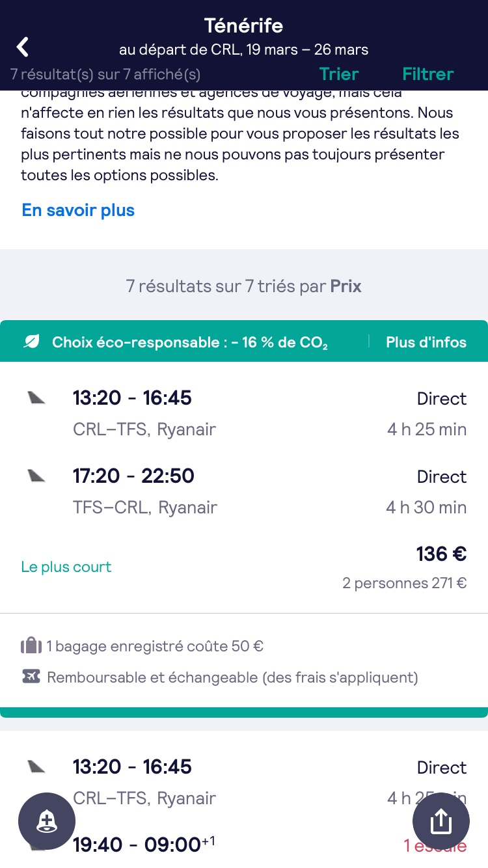Open second result's 13:20 - 16:45 flight

[x=132, y=766]
